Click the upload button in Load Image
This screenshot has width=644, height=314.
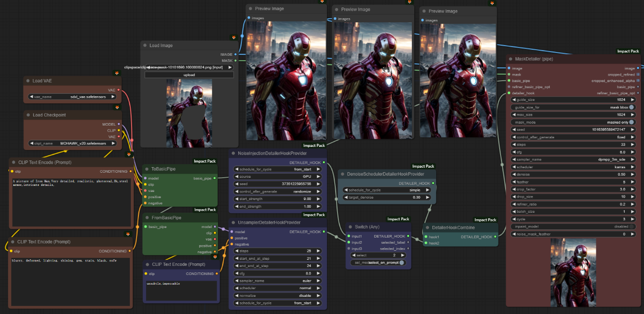point(189,74)
